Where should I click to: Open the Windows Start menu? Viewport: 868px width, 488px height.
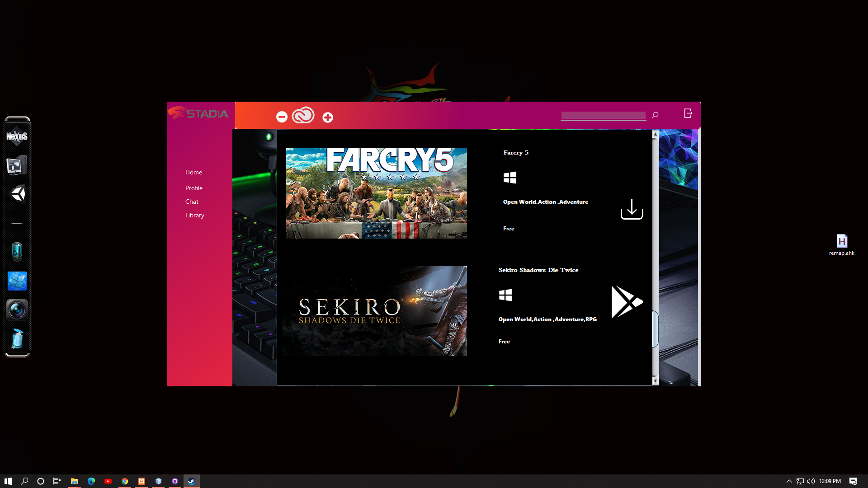pos(8,481)
